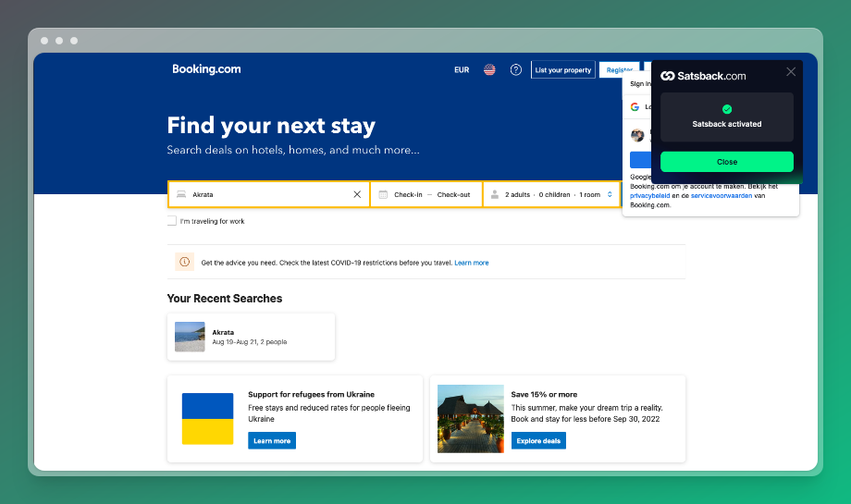The height and width of the screenshot is (504, 851).
Task: Open the Check-in date picker
Action: tap(408, 195)
